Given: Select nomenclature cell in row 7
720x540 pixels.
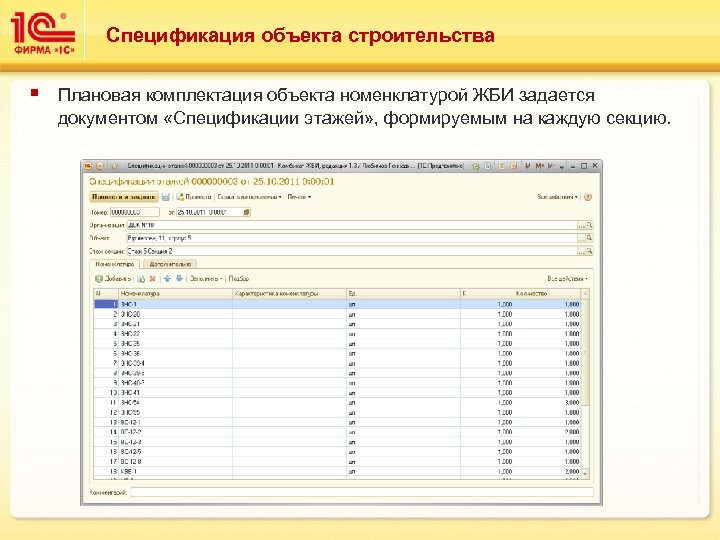Looking at the screenshot, I should (x=175, y=363).
